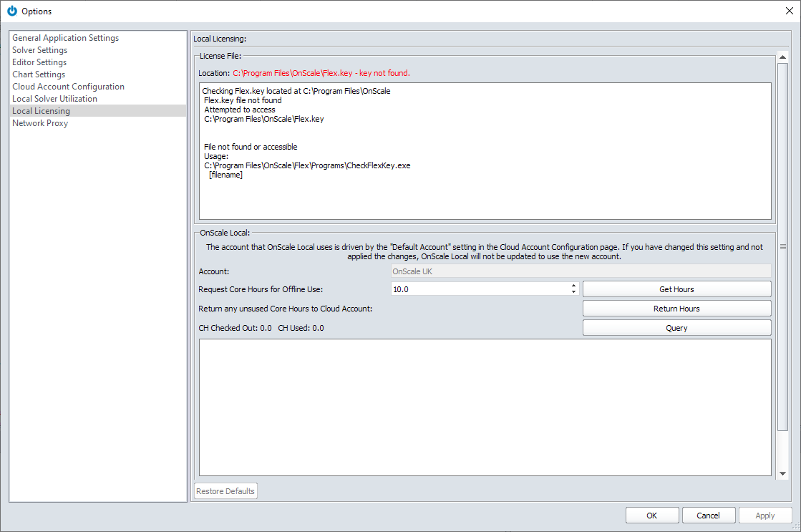The image size is (801, 532).
Task: Click the CheckFlexKey.exe path line
Action: coord(307,165)
